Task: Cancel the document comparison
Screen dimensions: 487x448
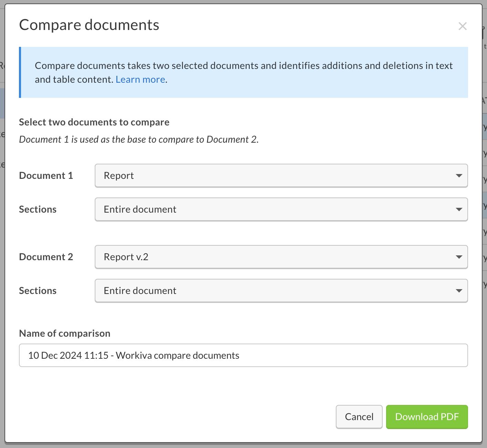Action: tap(359, 417)
